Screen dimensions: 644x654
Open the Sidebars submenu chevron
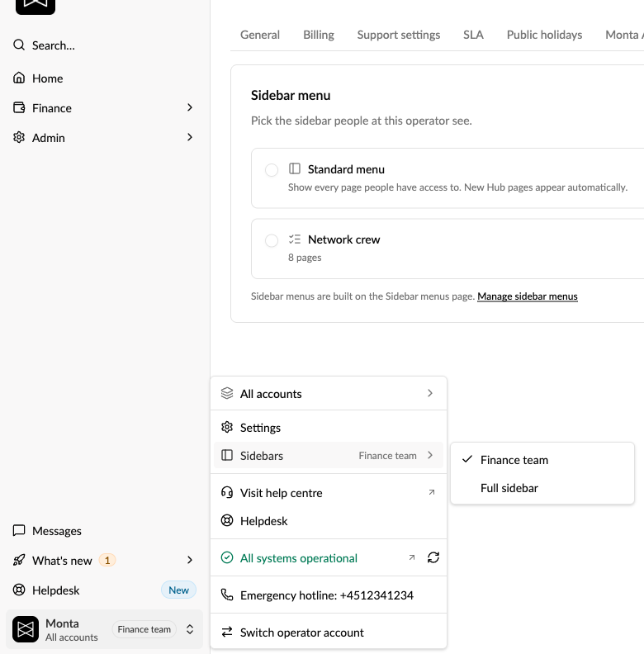coord(430,455)
